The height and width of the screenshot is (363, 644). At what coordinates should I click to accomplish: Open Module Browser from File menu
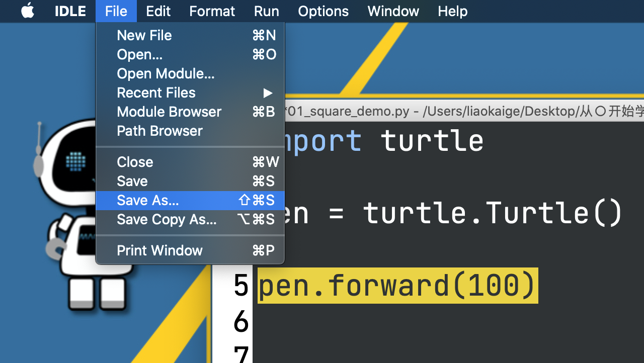click(x=190, y=112)
